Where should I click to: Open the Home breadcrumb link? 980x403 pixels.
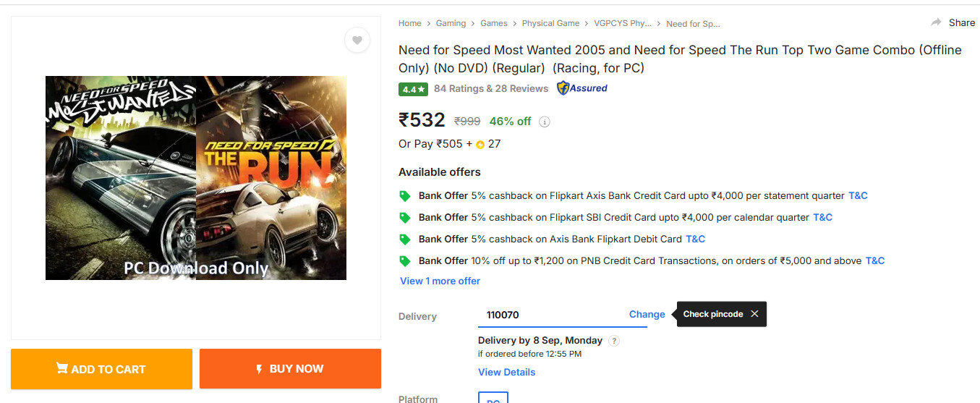(x=409, y=23)
